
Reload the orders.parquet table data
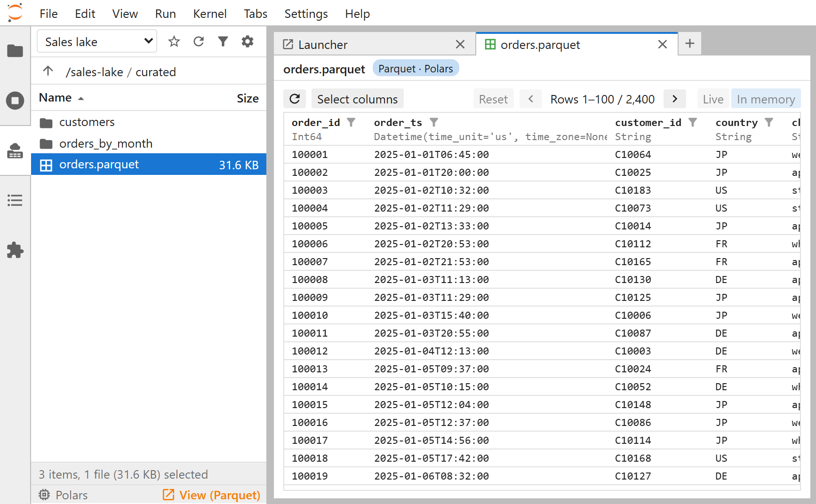coord(295,99)
